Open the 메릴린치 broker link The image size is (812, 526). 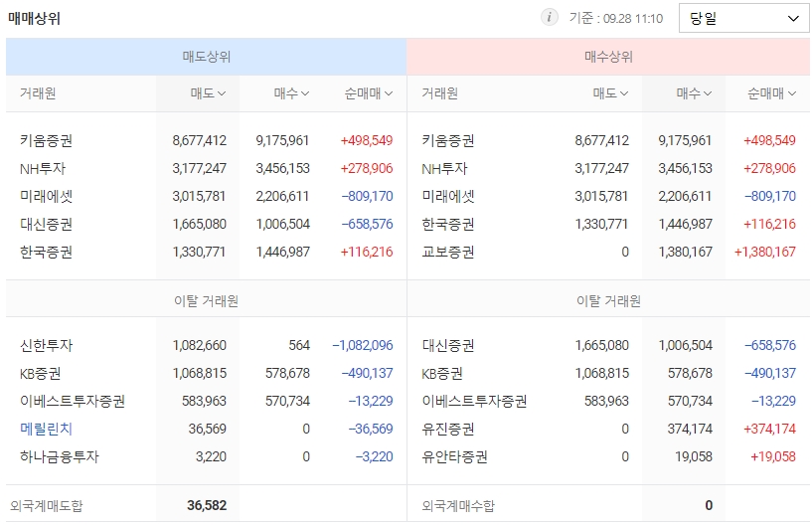pyautogui.click(x=46, y=429)
